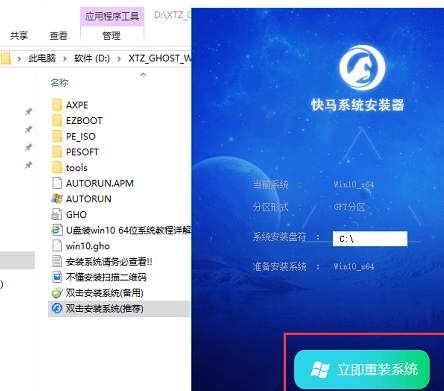Screen dimensions: 444x391
Task: Select file name PESOFT
Action: pos(82,152)
